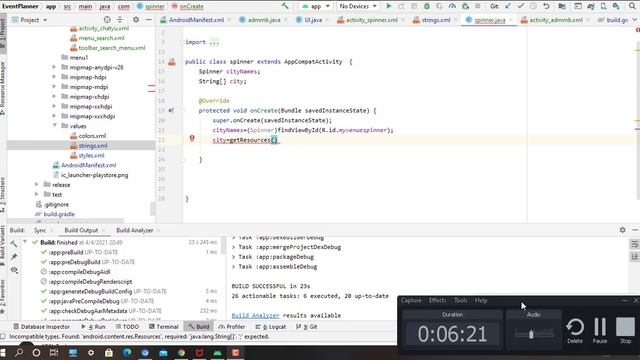Click the Git Commit checkmark icon
This screenshot has width=640, height=360.
click(x=520, y=6)
